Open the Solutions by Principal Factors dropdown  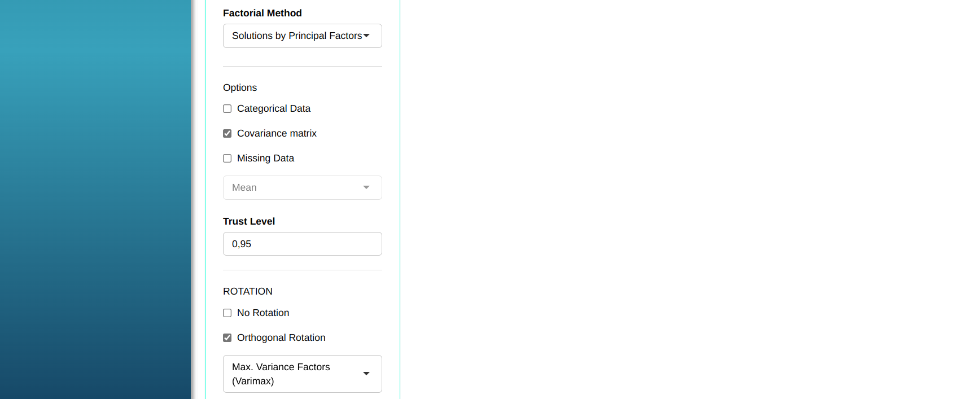point(296,36)
